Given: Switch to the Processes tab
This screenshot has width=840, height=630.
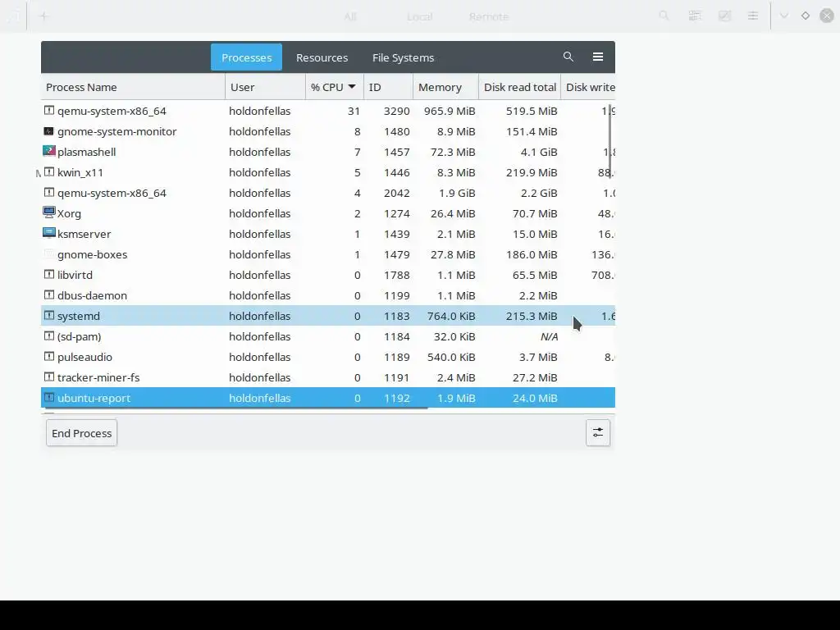Looking at the screenshot, I should (246, 57).
